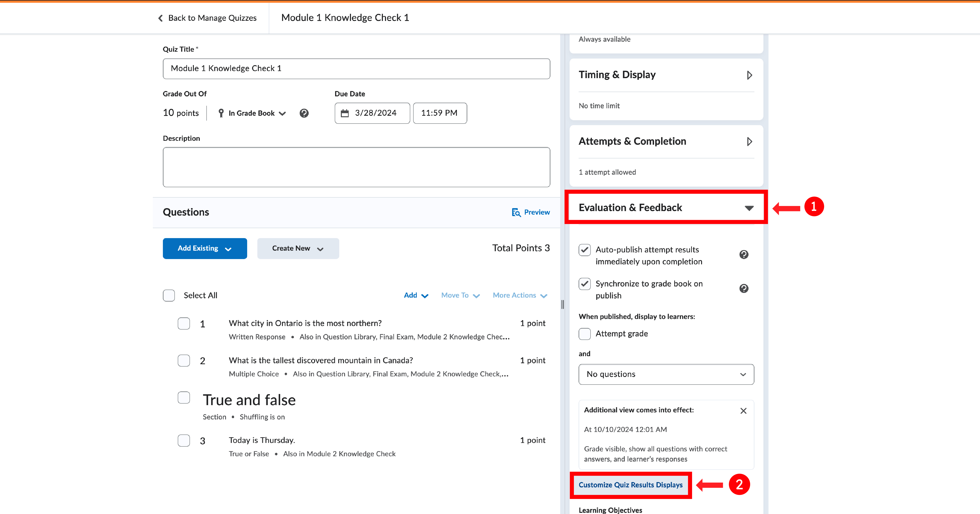Click the Preview magnifier icon
This screenshot has width=980, height=514.
[x=516, y=212]
